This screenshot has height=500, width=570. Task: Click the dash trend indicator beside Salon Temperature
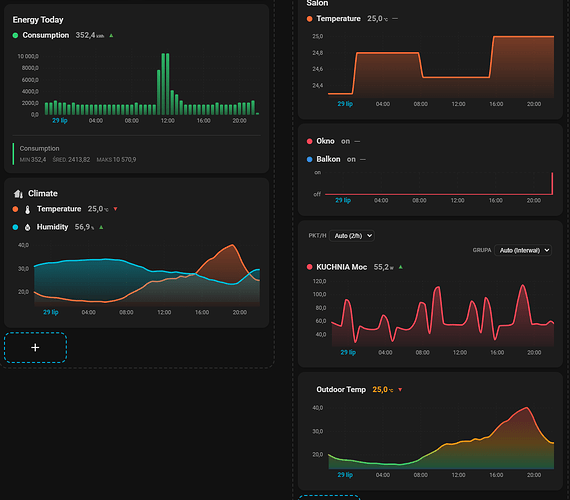tap(395, 19)
